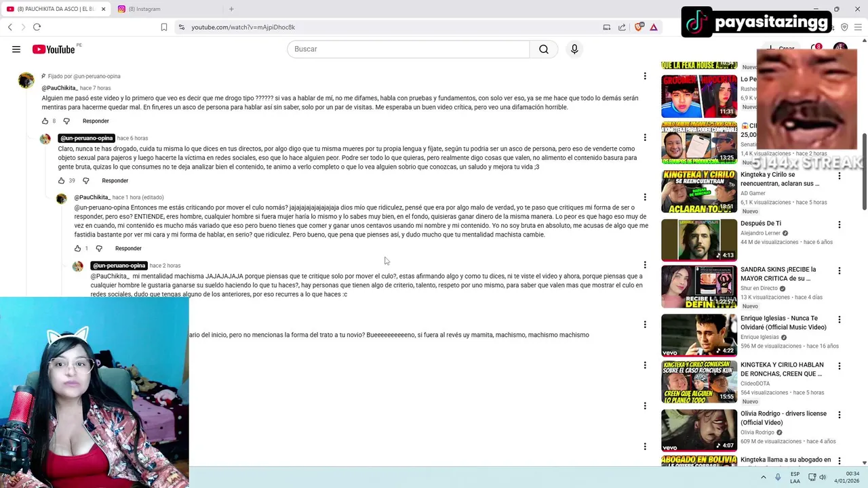Open more options for 'Después De Ti' video

pos(840,224)
